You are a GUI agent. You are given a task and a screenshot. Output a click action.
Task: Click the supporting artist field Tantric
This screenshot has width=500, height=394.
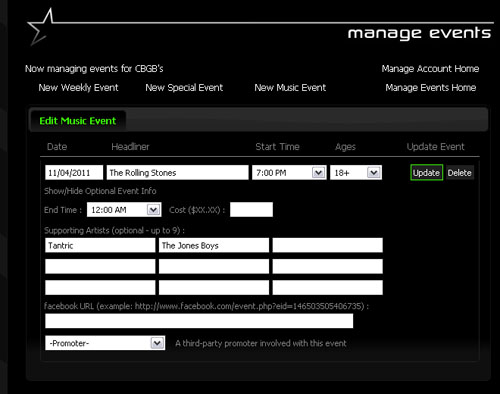click(100, 245)
